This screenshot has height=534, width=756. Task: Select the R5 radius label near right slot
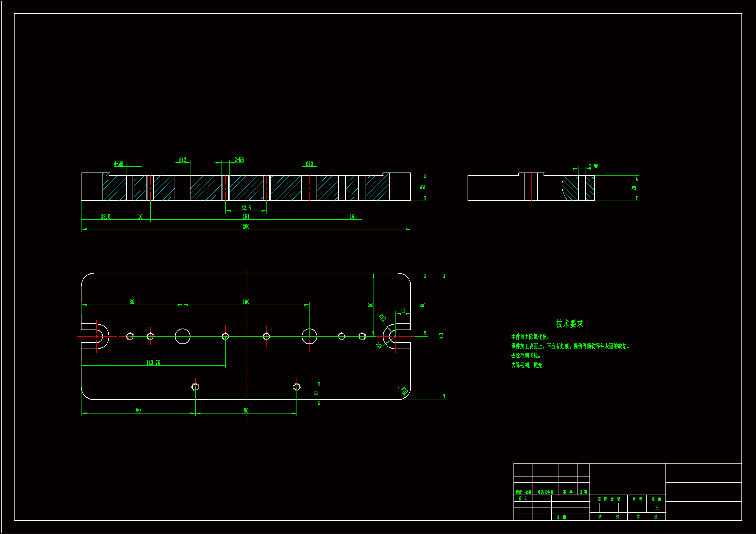[x=379, y=345]
